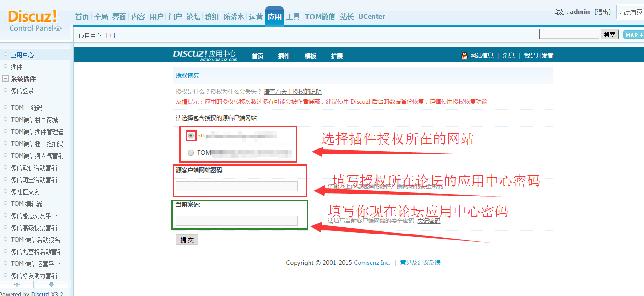
Task: Open the MAP sitemap button
Action: [x=633, y=35]
